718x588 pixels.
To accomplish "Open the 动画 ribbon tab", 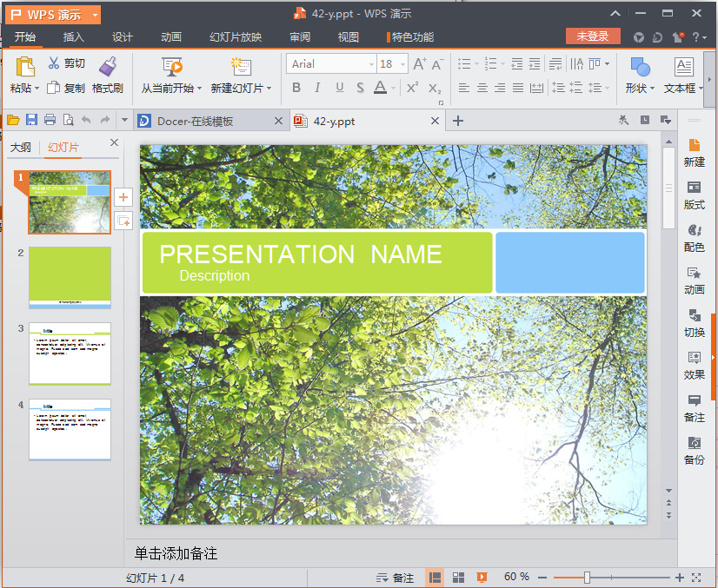I will 170,37.
